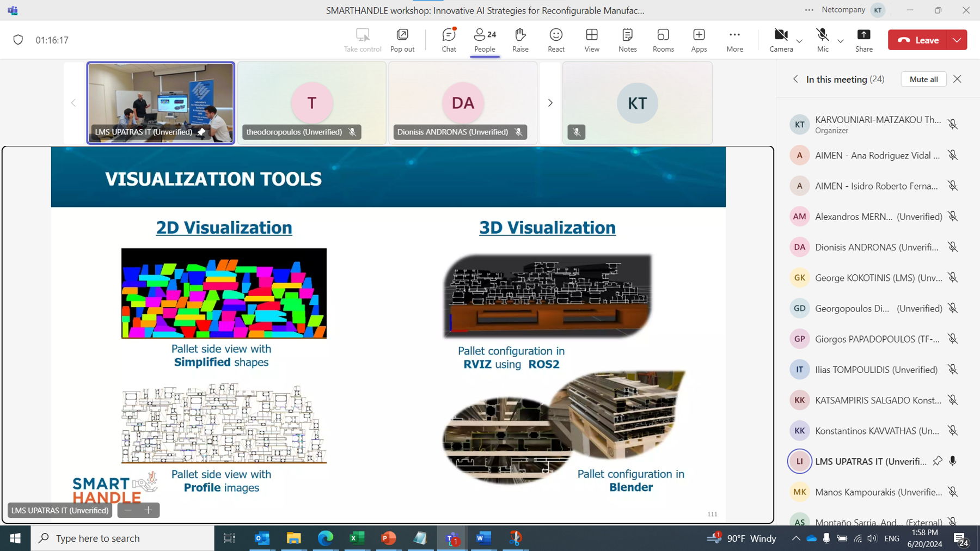The image size is (980, 551).
Task: Pop out the shared content
Action: click(402, 40)
